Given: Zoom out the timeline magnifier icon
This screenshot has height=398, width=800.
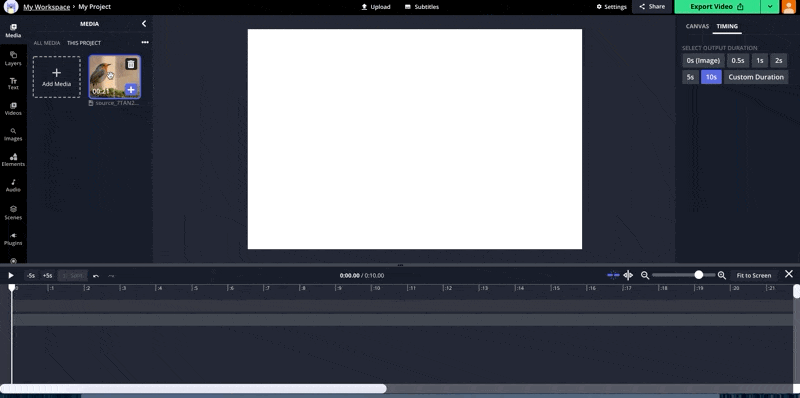Looking at the screenshot, I should point(645,275).
